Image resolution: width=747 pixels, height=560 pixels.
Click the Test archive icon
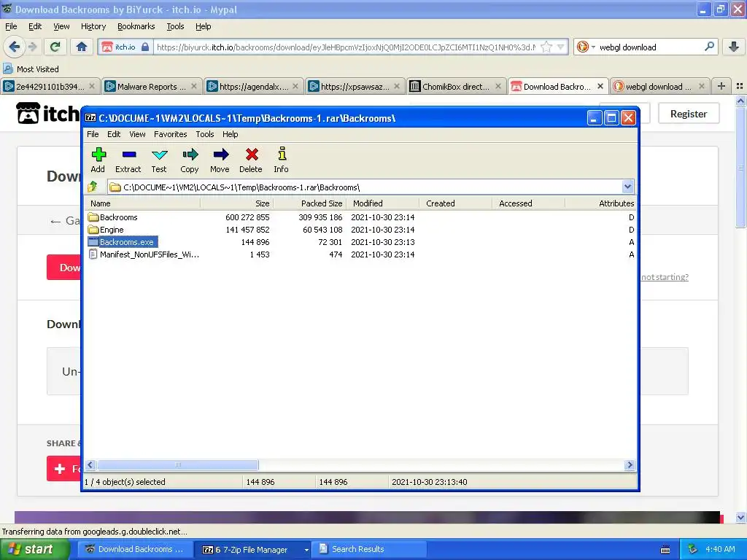tap(159, 160)
